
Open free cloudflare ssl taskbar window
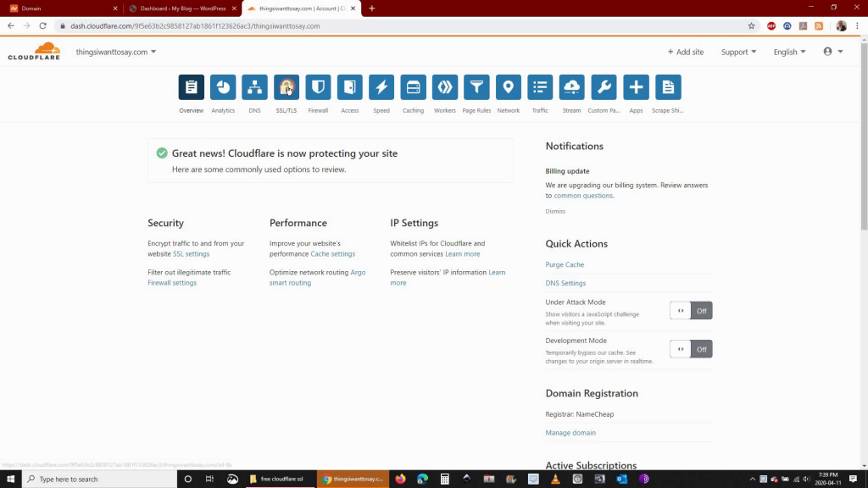(x=280, y=479)
